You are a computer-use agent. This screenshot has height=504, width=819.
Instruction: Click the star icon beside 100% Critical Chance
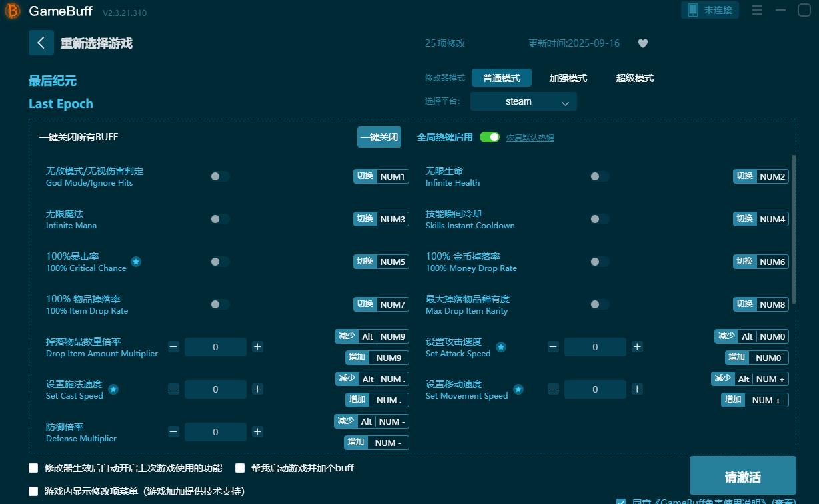136,262
